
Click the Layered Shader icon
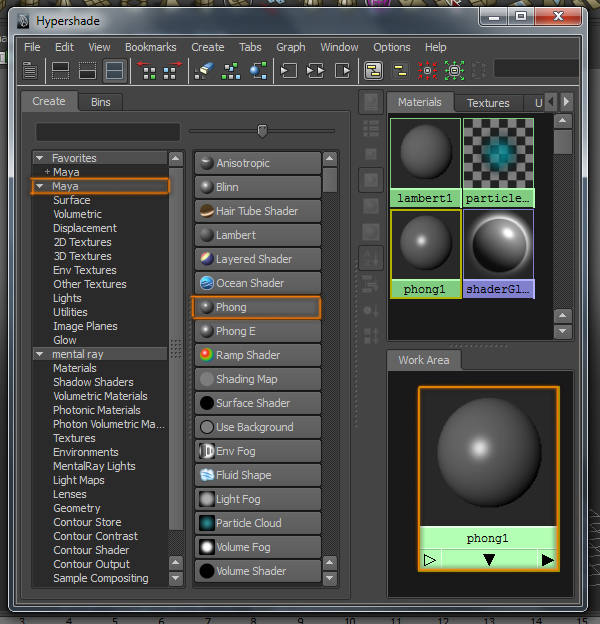[206, 259]
